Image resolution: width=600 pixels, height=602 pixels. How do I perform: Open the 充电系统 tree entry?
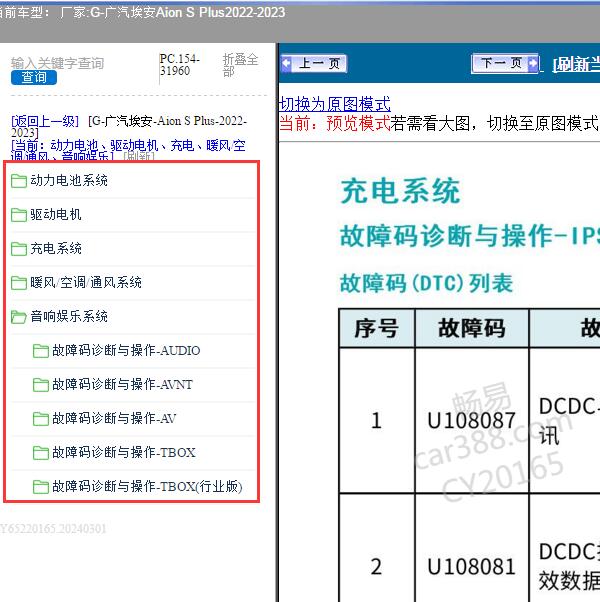56,248
